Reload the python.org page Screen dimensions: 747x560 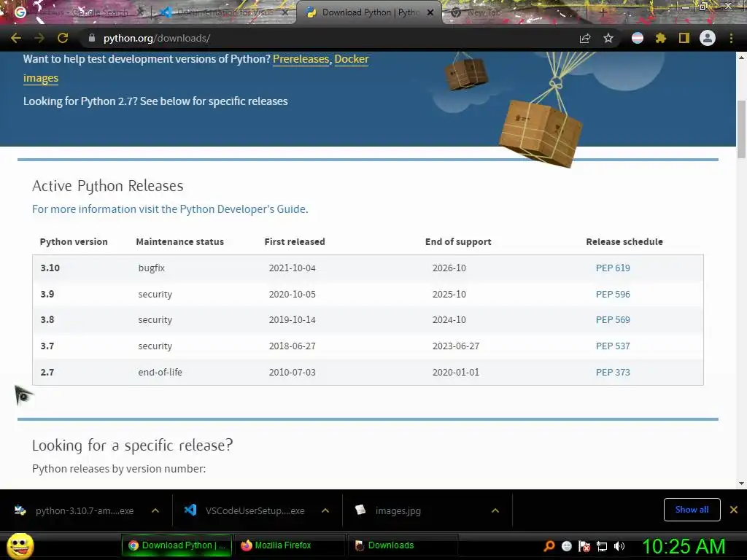click(x=63, y=38)
